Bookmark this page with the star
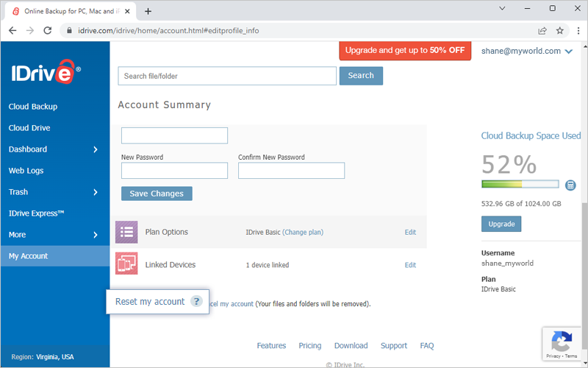The width and height of the screenshot is (588, 368). pos(560,30)
